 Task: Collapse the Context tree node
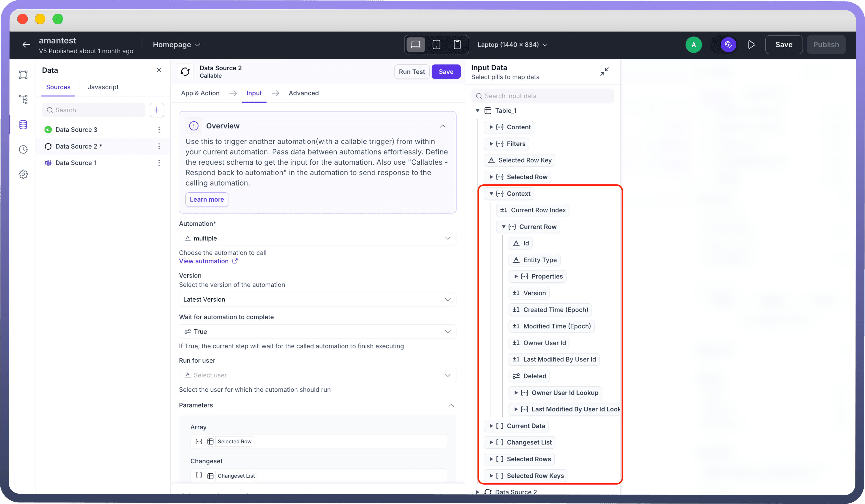point(491,193)
